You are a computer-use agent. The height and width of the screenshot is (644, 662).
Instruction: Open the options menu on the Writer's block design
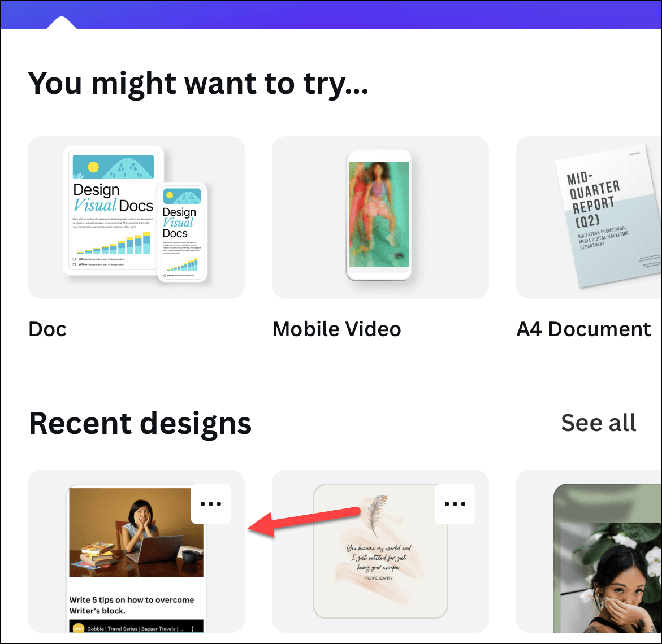(x=211, y=503)
